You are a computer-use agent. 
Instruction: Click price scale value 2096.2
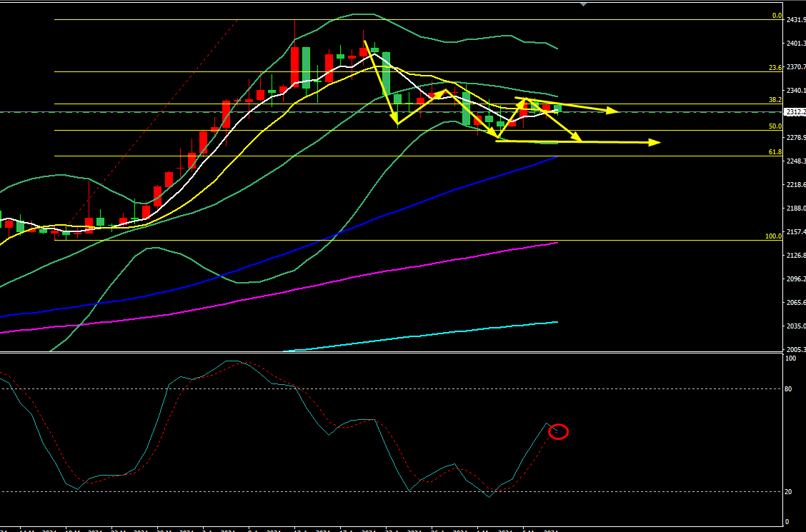[x=796, y=278]
